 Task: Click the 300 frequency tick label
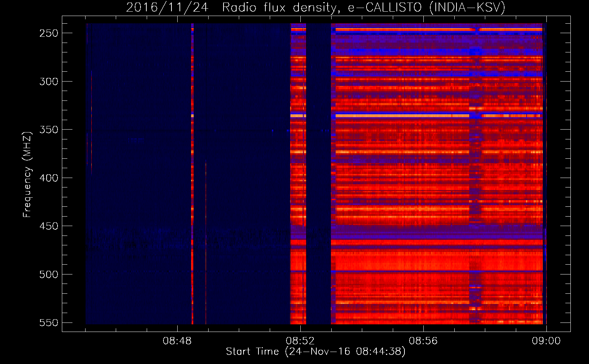coord(49,82)
